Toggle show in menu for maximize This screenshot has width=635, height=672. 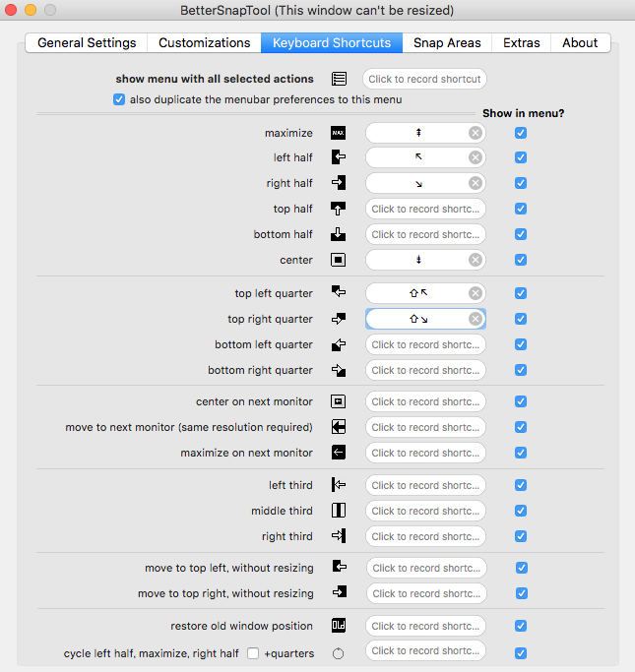click(x=521, y=133)
